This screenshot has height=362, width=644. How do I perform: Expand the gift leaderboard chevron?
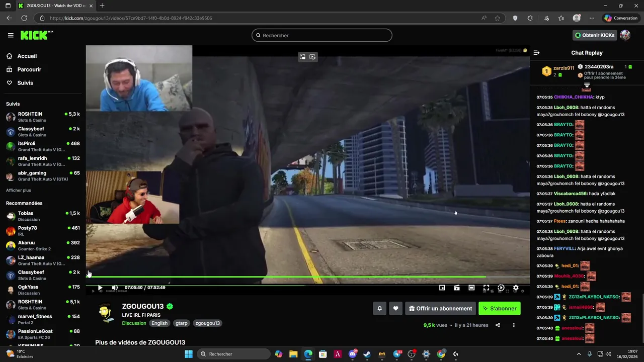pos(587,85)
